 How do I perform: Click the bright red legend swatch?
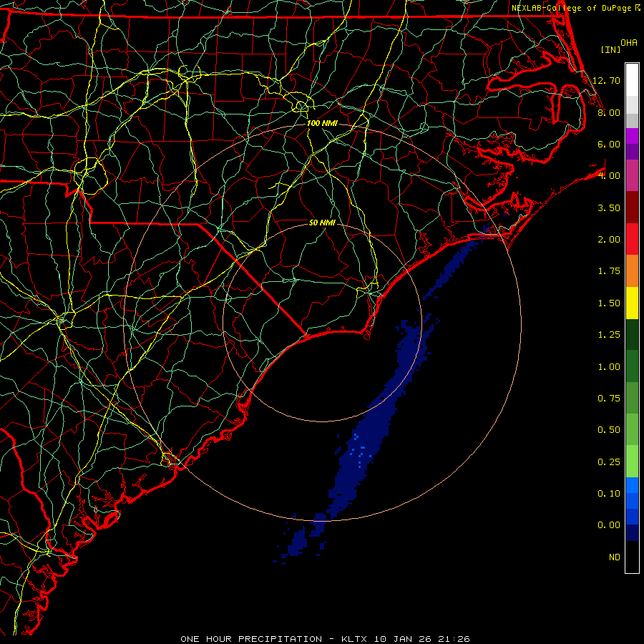(632, 239)
